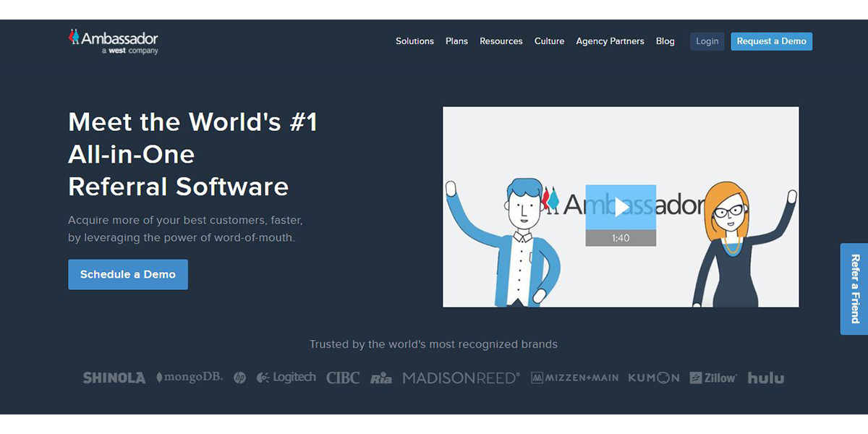Click the hulu brand logo
The width and height of the screenshot is (868, 434).
[x=766, y=378]
